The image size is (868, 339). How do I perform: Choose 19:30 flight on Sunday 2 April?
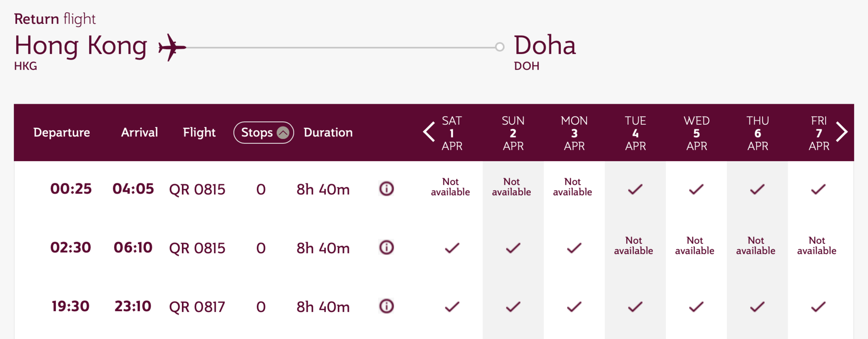pos(513,307)
